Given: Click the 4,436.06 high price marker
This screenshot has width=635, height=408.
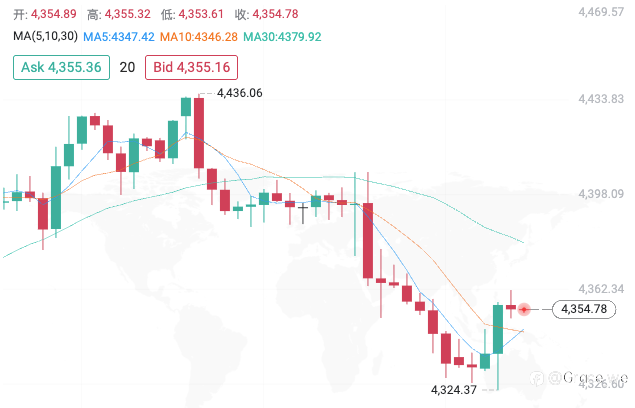Looking at the screenshot, I should pyautogui.click(x=240, y=93).
